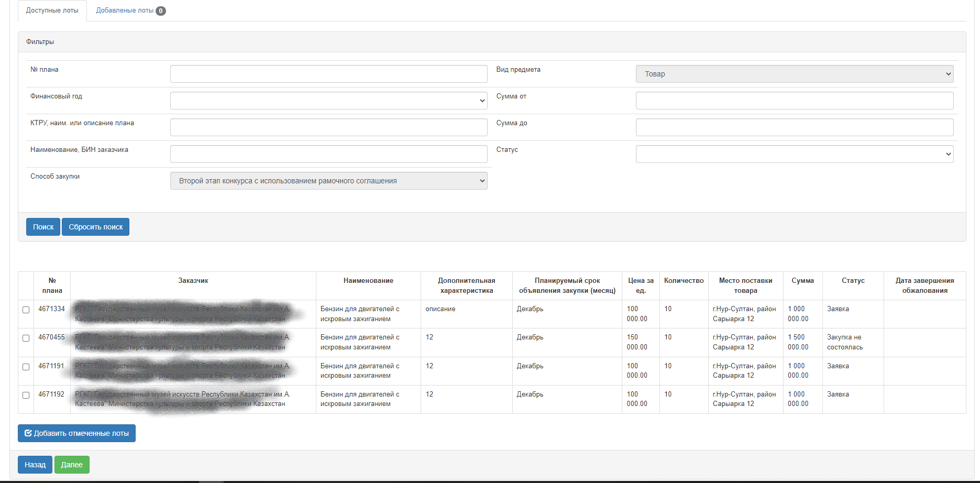The image size is (980, 483).
Task: Check the box for plan 4671334
Action: coord(26,310)
